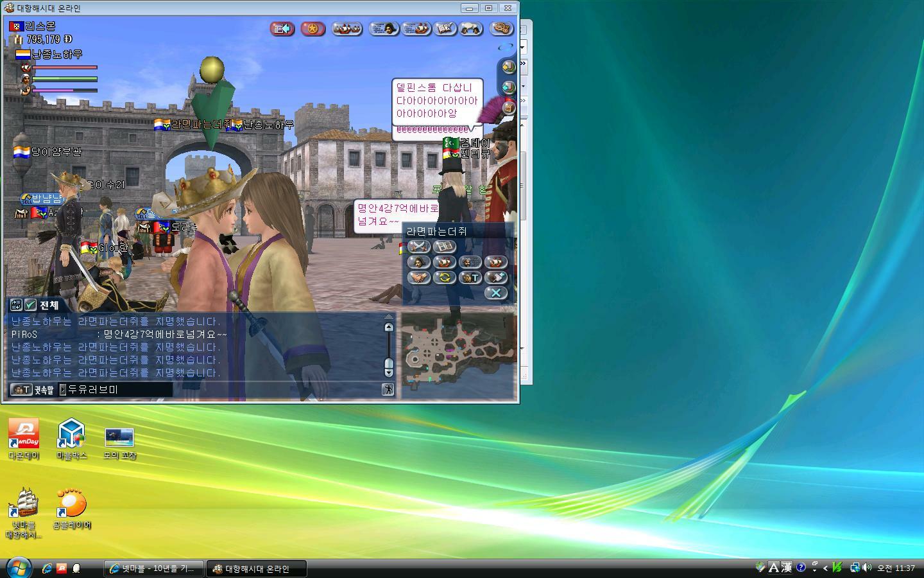The width and height of the screenshot is (924, 578).
Task: Expand the whisper target arrow before 두유러브미
Action: [63, 390]
